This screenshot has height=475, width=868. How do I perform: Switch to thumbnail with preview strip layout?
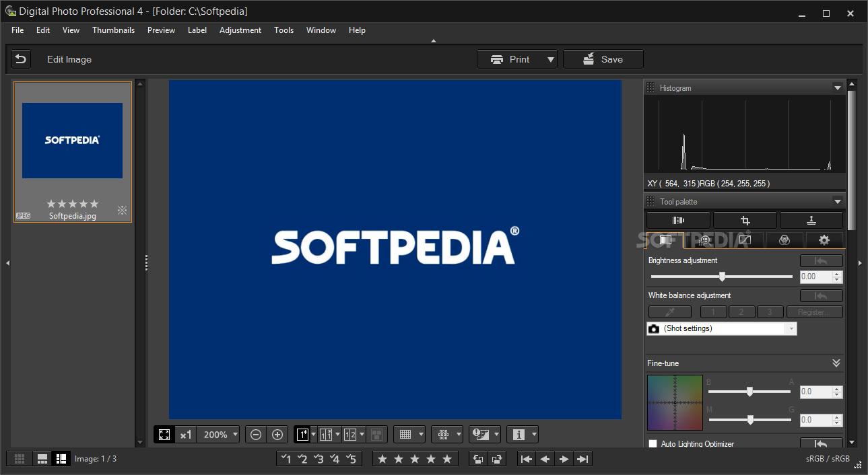coord(42,459)
